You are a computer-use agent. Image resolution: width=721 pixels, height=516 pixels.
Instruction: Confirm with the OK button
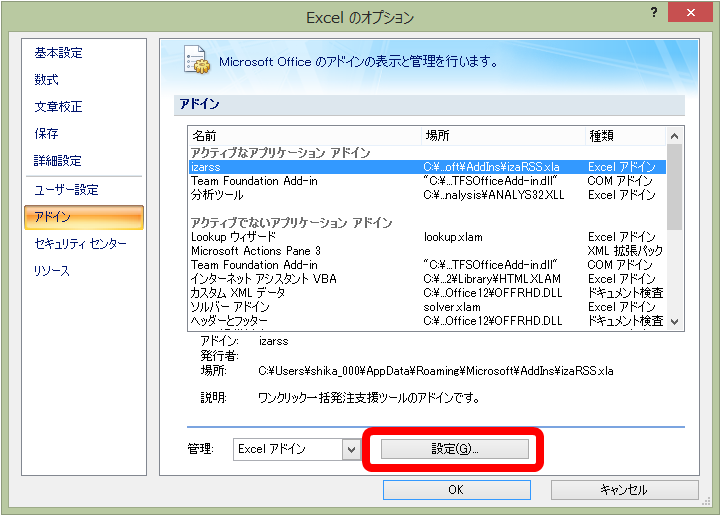pos(456,490)
